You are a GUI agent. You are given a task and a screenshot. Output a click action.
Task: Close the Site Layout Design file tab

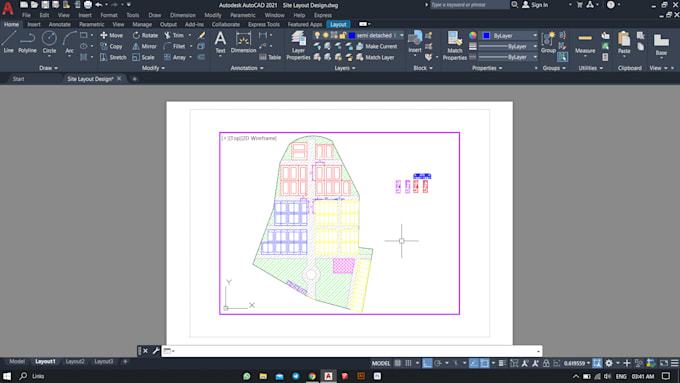(119, 79)
